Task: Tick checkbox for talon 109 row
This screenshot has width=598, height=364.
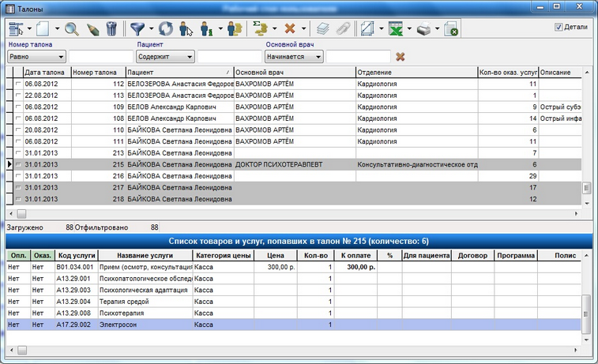Action: (x=18, y=107)
